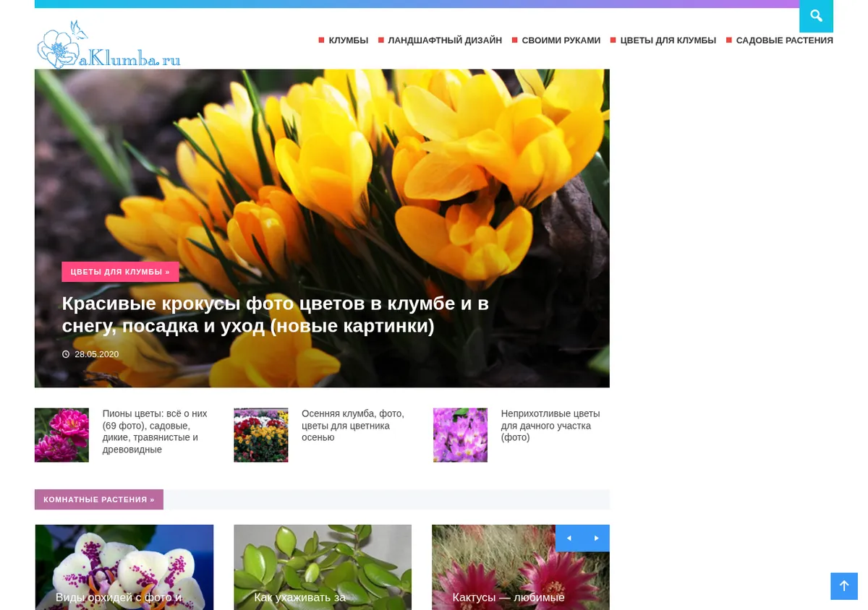Go to previous carousel slide arrow
The height and width of the screenshot is (610, 868).
tap(569, 538)
